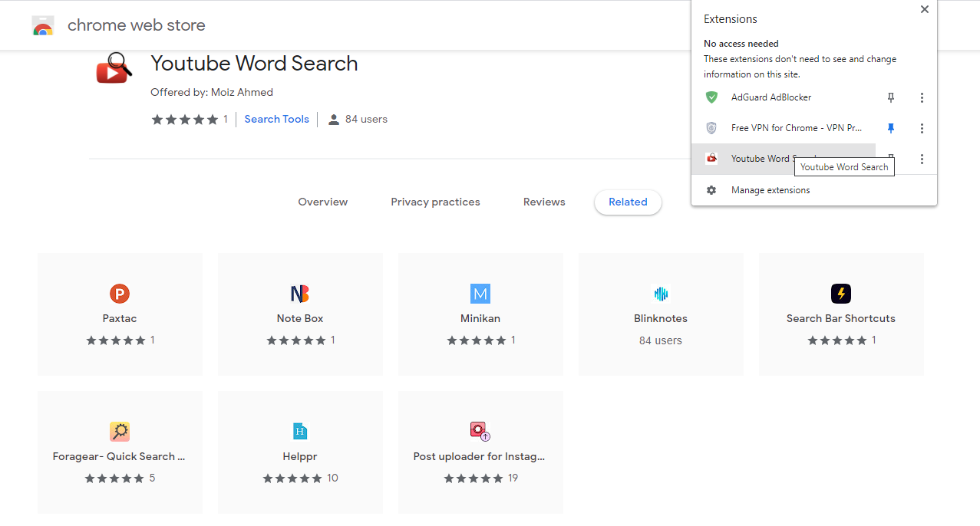Click the Blinknotes extension icon
This screenshot has height=526, width=980.
661,294
